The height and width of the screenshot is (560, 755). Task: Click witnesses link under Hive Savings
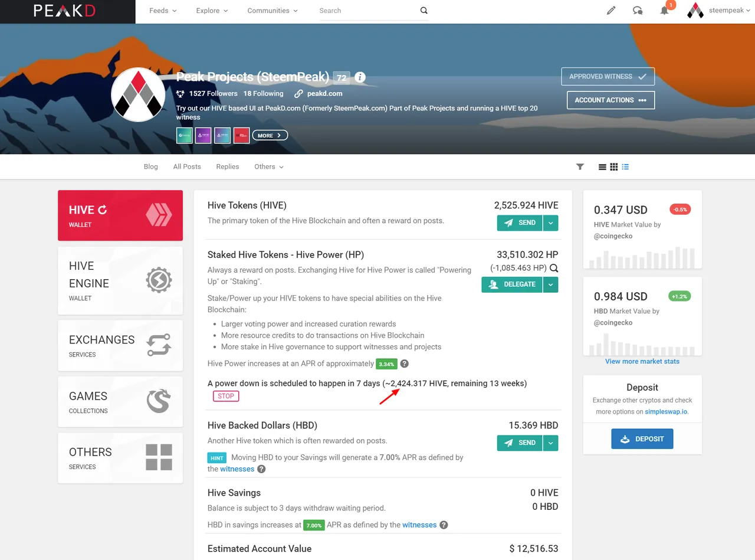419,525
